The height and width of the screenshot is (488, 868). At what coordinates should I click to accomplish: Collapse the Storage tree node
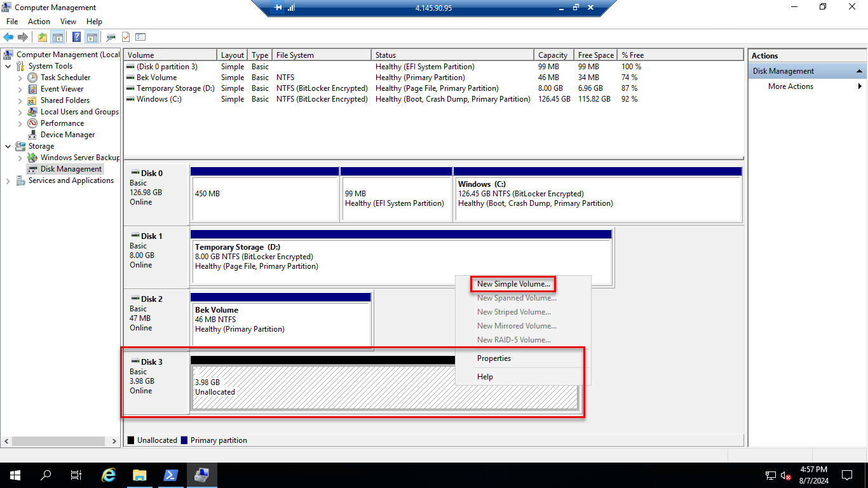[8, 146]
